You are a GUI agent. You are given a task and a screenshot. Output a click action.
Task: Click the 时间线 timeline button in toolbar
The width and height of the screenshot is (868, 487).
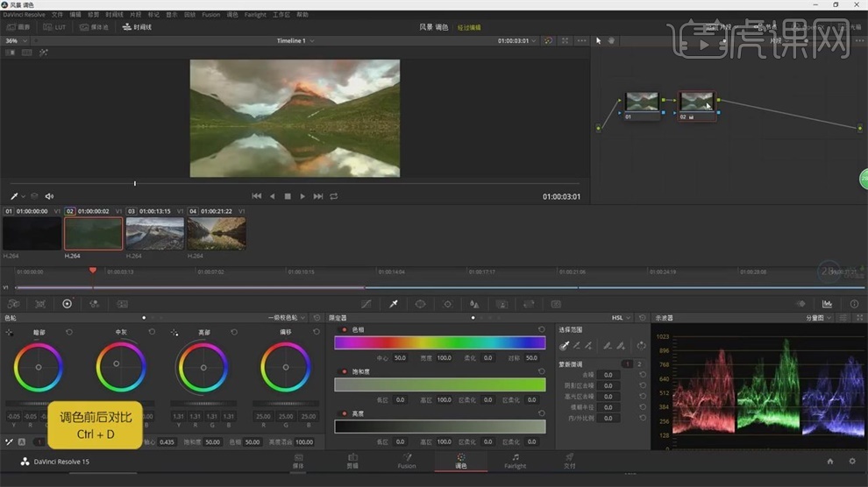pyautogui.click(x=137, y=27)
